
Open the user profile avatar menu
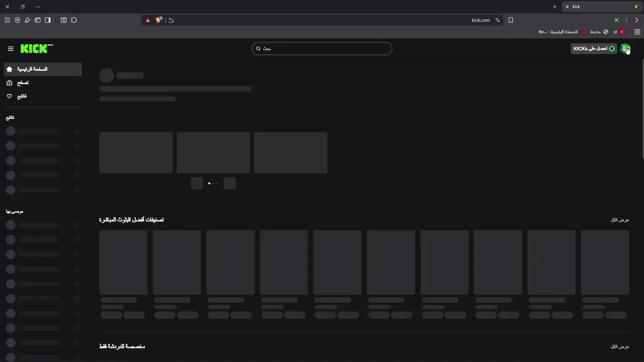(x=625, y=49)
